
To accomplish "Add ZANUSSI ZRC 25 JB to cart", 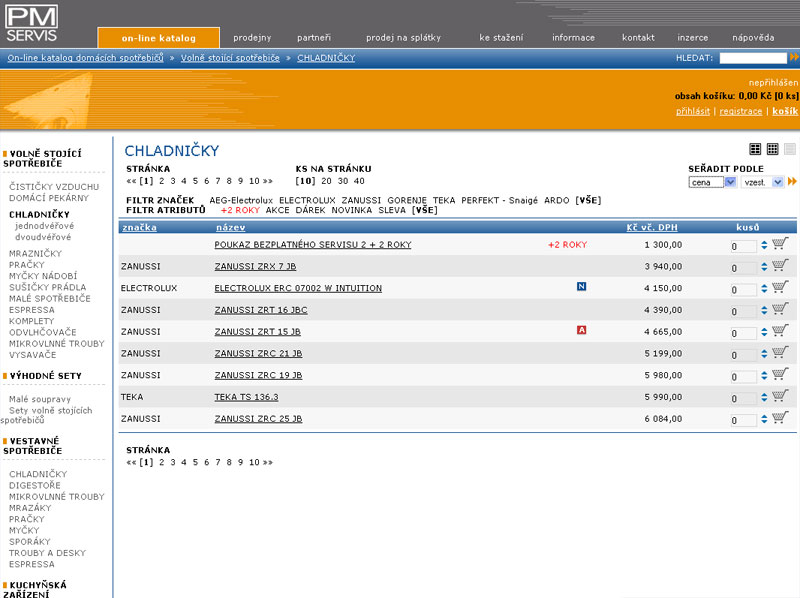I will click(780, 418).
